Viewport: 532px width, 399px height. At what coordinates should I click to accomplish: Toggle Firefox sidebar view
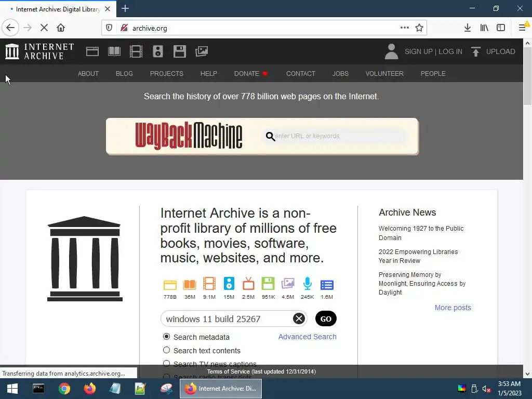(x=501, y=28)
